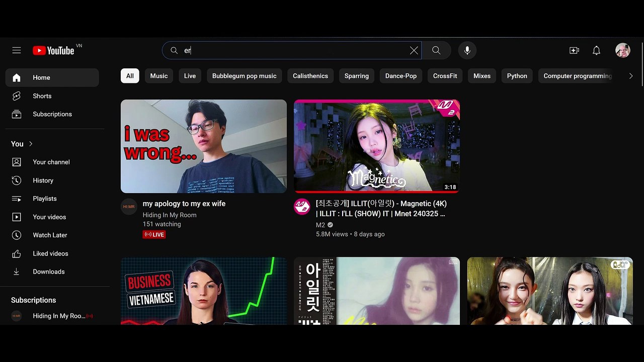Filter by Sparring chip

click(357, 76)
